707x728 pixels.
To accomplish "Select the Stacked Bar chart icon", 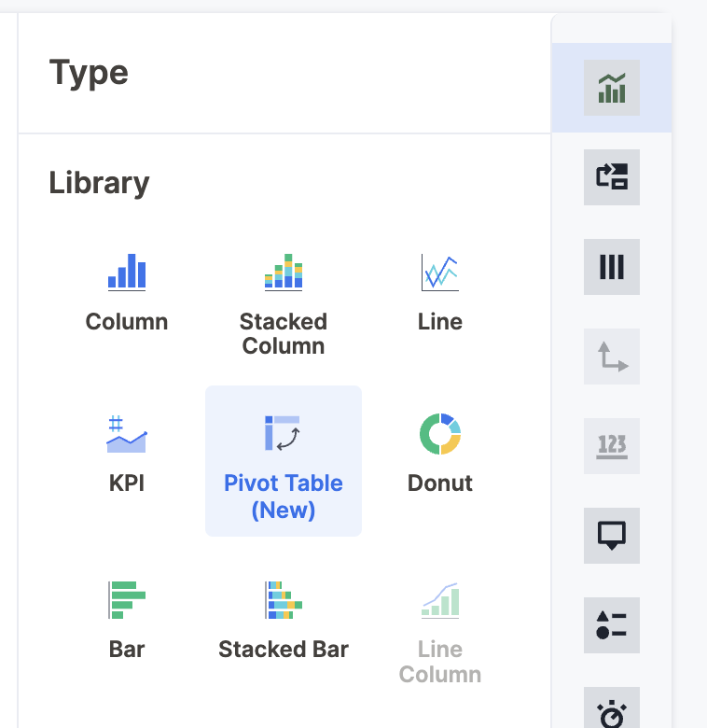I will [x=283, y=600].
